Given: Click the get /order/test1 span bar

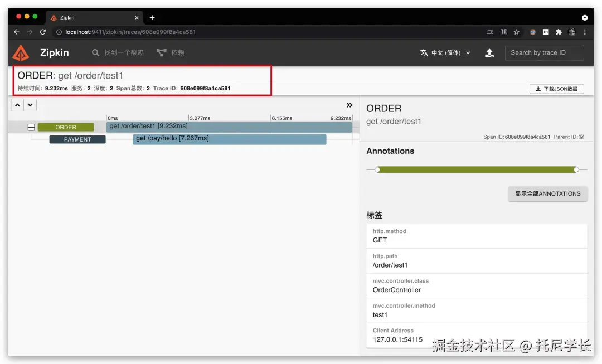Looking at the screenshot, I should click(x=229, y=127).
